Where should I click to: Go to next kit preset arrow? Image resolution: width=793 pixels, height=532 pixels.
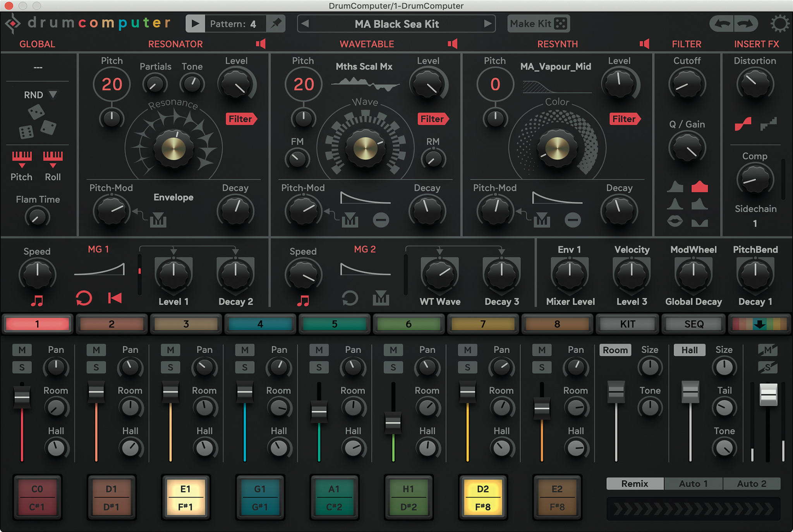[487, 24]
